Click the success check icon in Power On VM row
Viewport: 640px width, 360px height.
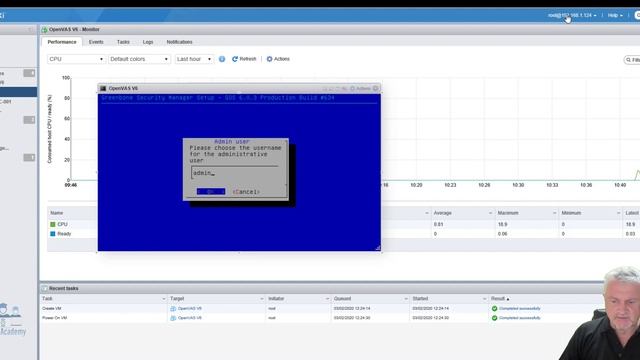click(x=494, y=318)
